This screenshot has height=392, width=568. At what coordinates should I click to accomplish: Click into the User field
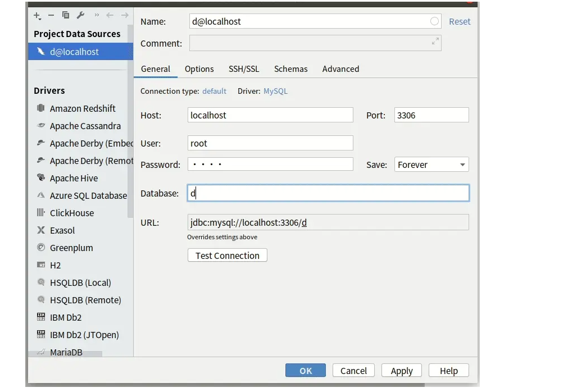pos(270,143)
